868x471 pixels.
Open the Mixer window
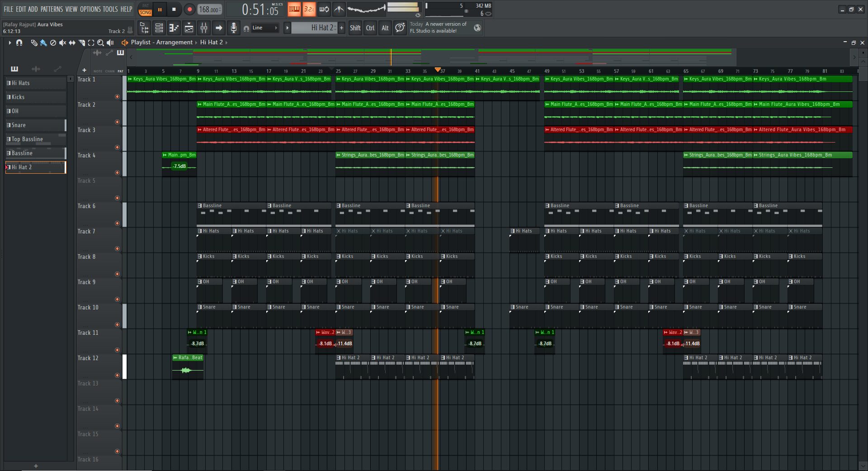coord(204,28)
